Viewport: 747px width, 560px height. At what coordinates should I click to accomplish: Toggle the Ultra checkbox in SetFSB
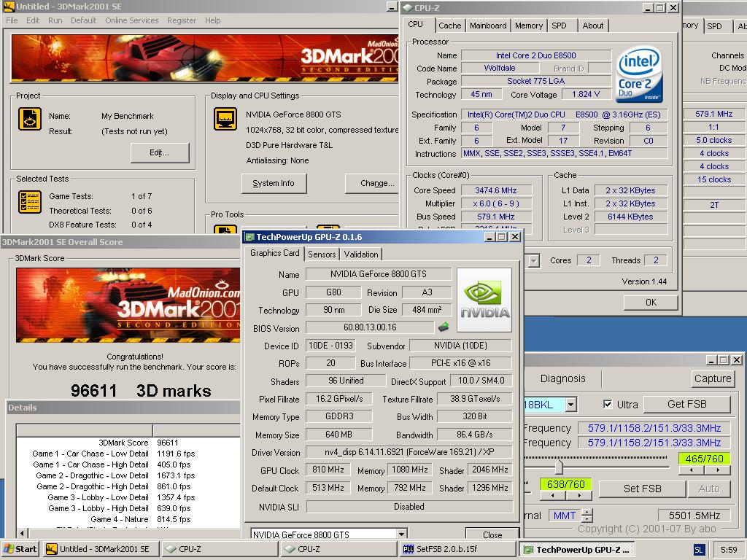[608, 404]
